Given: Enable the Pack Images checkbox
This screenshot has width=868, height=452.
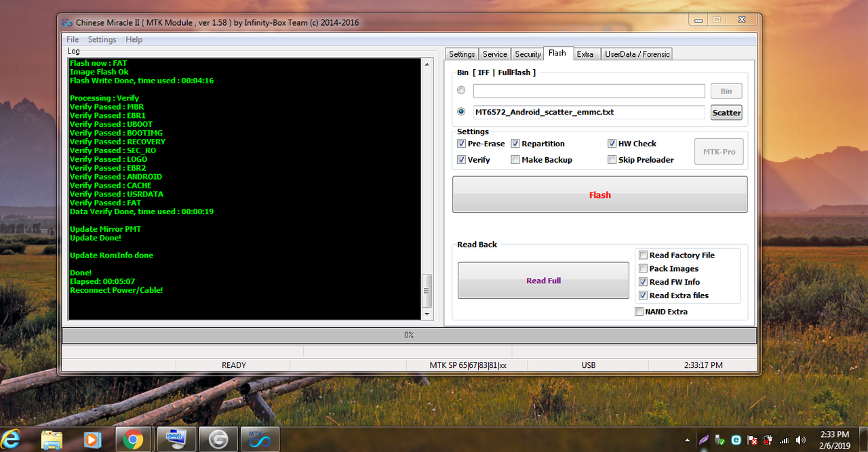Looking at the screenshot, I should [x=643, y=269].
